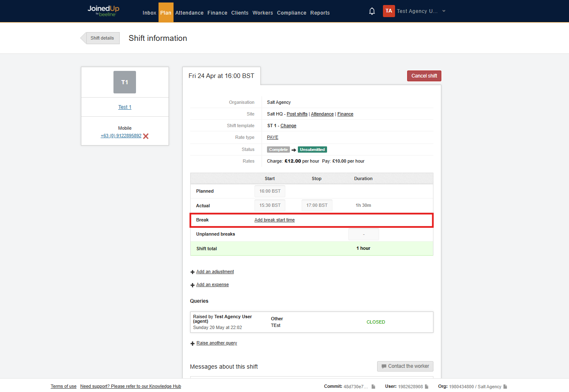Open the site Finance link
Image resolution: width=569 pixels, height=392 pixels.
coord(345,114)
